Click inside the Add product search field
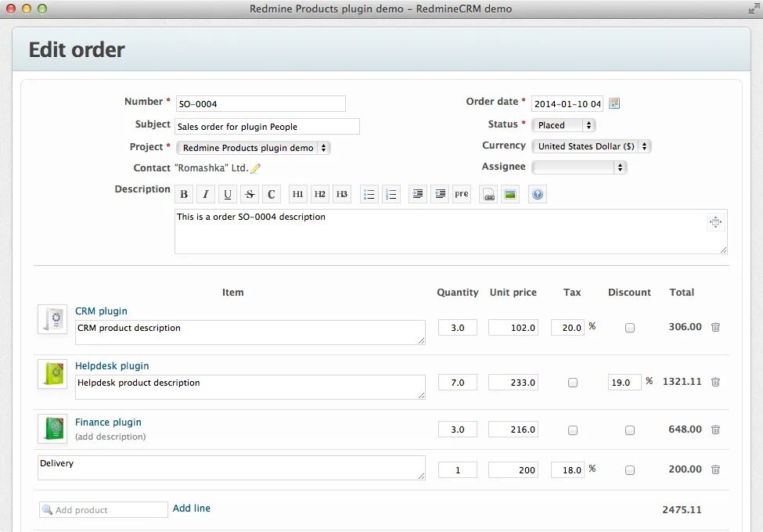 coord(102,509)
